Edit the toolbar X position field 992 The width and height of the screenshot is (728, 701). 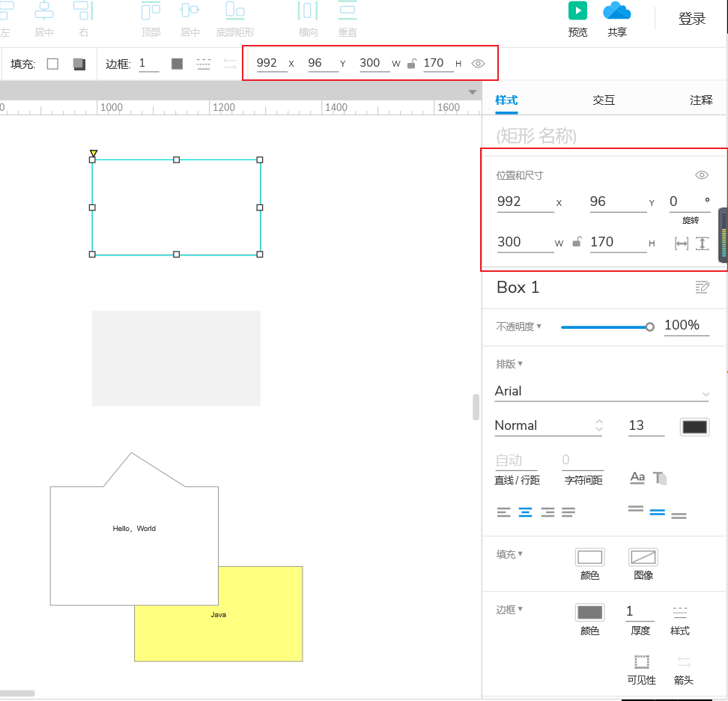[x=272, y=64]
